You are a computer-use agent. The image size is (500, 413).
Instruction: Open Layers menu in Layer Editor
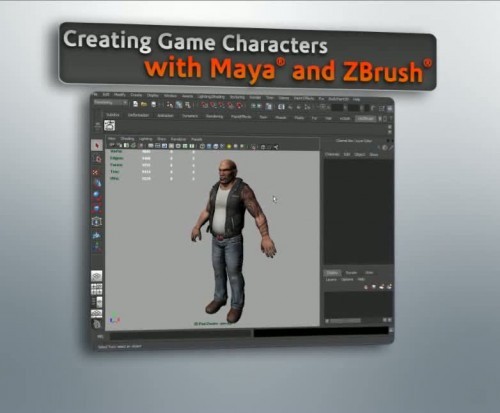tap(331, 279)
